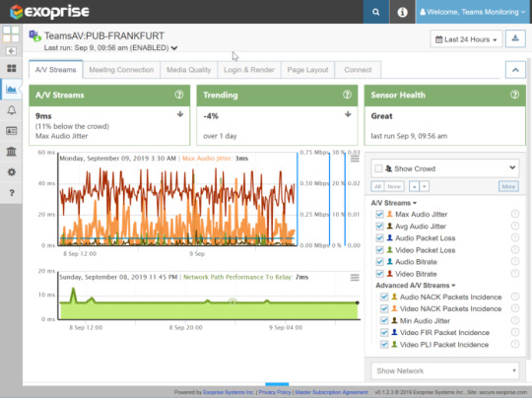Open the alarms bell icon in sidebar
Image resolution: width=532 pixels, height=398 pixels.
tap(11, 110)
